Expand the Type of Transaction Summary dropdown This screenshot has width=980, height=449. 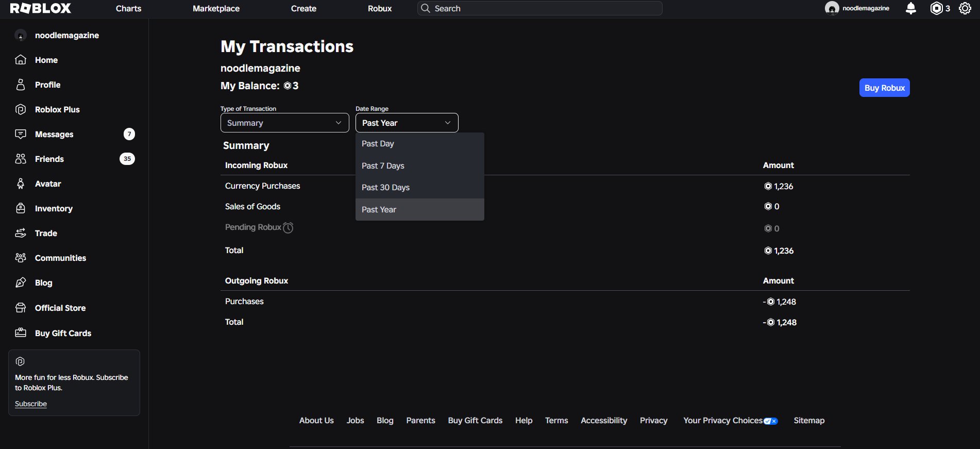pyautogui.click(x=285, y=123)
